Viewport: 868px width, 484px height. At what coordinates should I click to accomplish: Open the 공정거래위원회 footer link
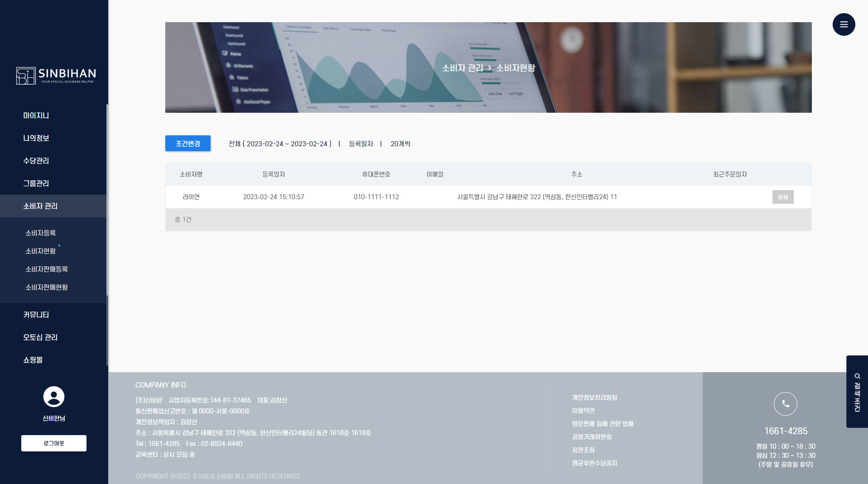coord(592,437)
